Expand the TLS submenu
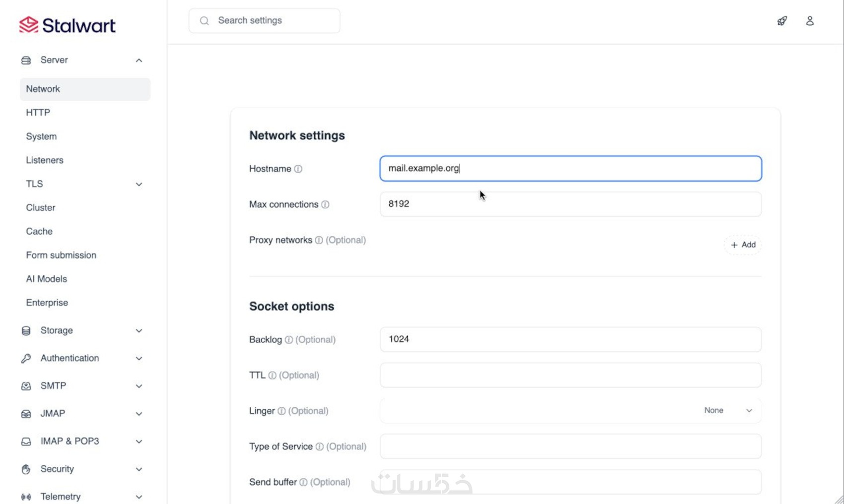Image resolution: width=844 pixels, height=504 pixels. coord(139,185)
